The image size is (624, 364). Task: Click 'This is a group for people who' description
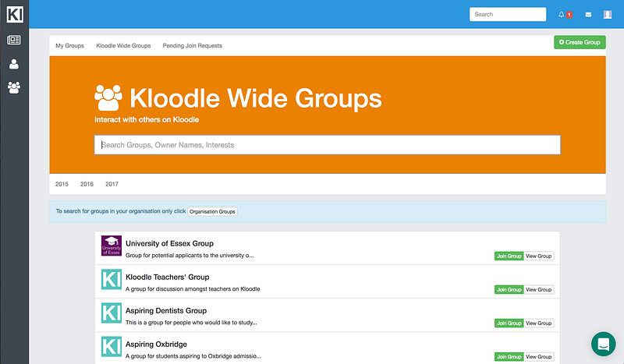coord(191,323)
